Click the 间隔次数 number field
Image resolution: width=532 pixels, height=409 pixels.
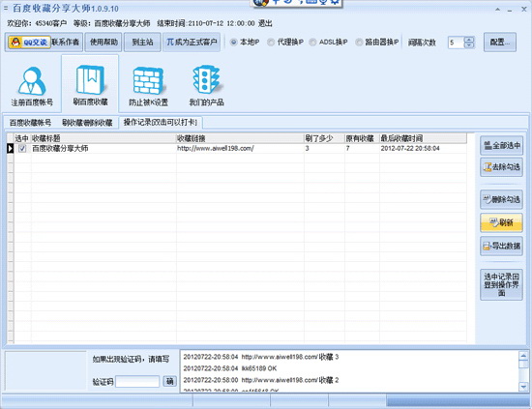click(456, 43)
